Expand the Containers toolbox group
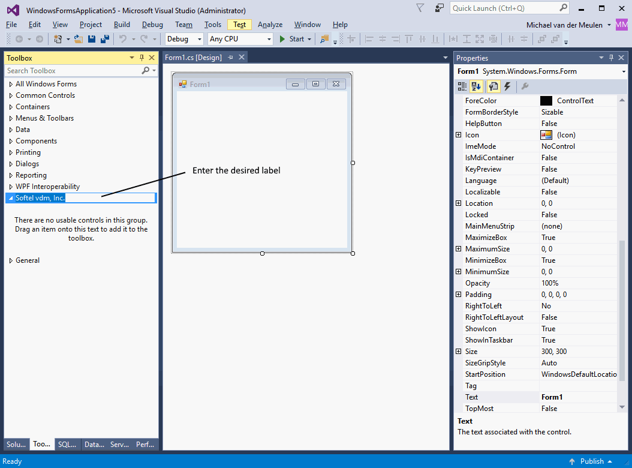 click(11, 107)
